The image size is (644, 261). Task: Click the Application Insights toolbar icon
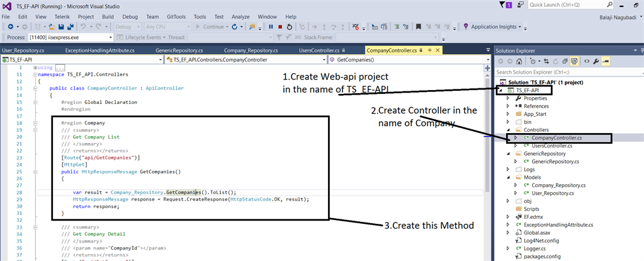(466, 27)
